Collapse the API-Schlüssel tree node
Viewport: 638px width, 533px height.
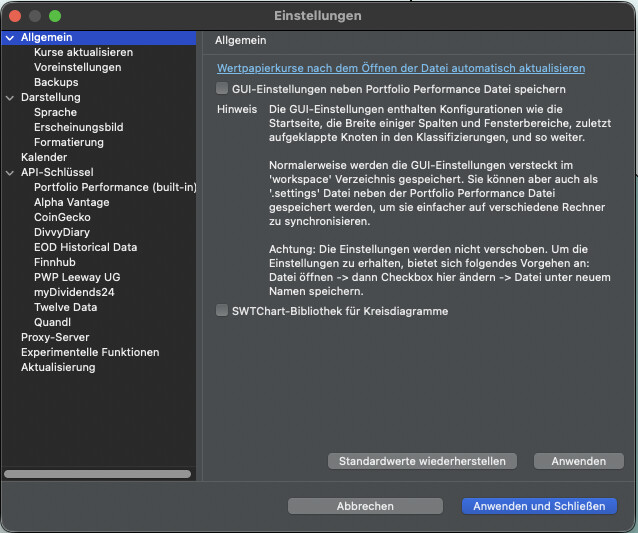coord(10,173)
